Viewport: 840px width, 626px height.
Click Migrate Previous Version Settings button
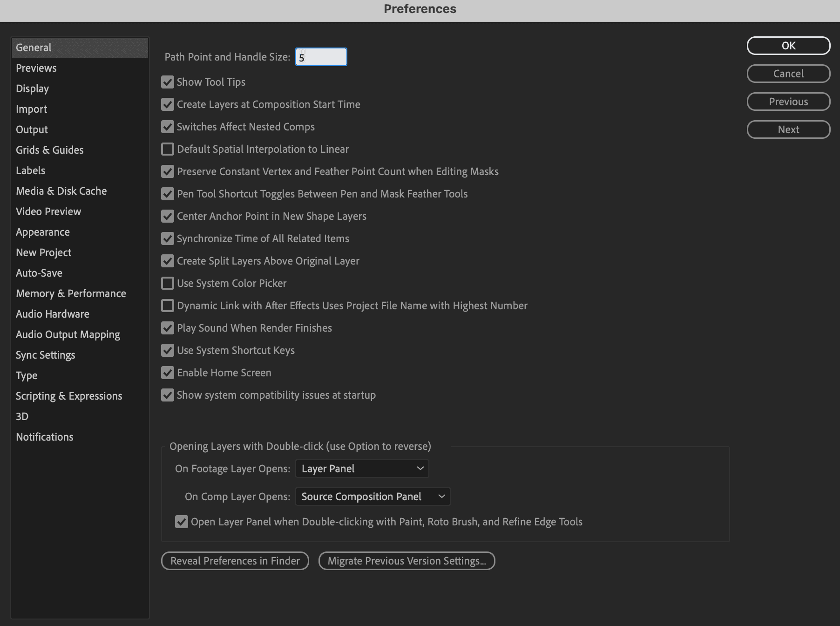[406, 561]
